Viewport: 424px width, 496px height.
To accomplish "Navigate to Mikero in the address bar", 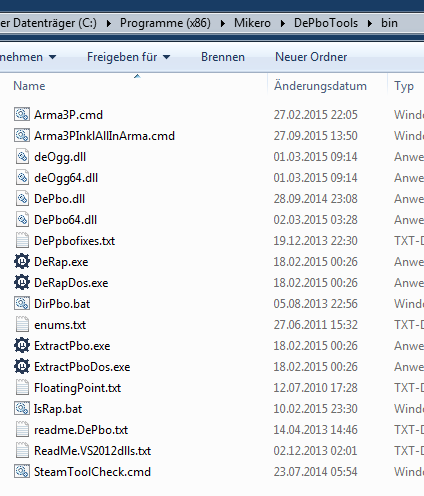I will click(252, 23).
